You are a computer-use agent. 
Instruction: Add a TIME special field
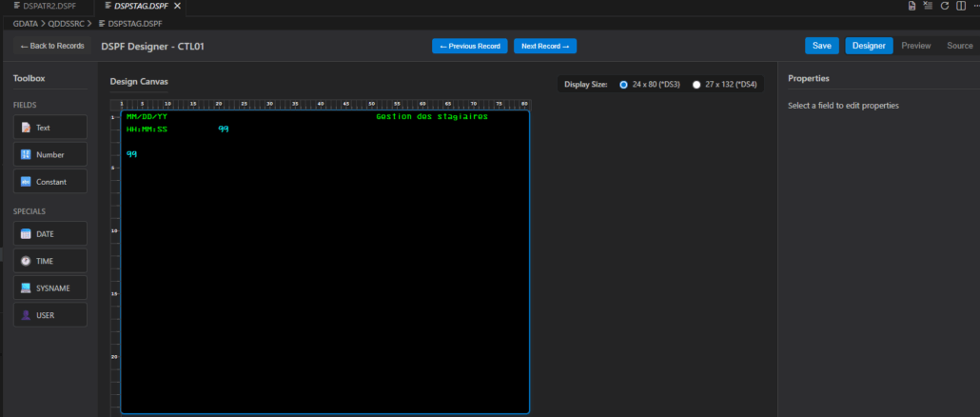(x=49, y=261)
